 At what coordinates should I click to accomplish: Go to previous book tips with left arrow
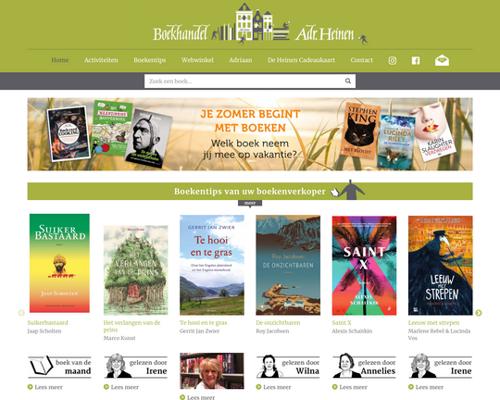21,313
